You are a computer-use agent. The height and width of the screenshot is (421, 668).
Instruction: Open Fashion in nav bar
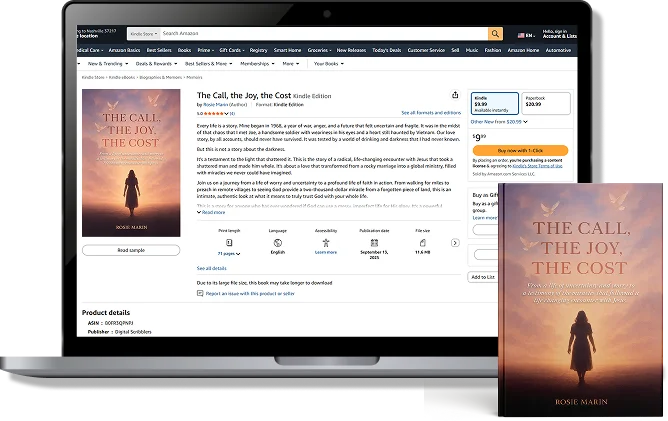point(493,50)
